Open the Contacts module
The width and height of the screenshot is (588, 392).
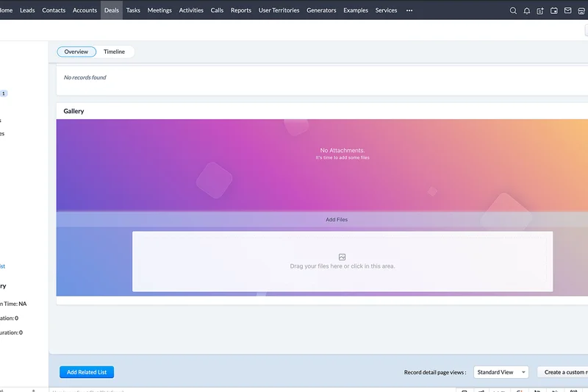54,10
